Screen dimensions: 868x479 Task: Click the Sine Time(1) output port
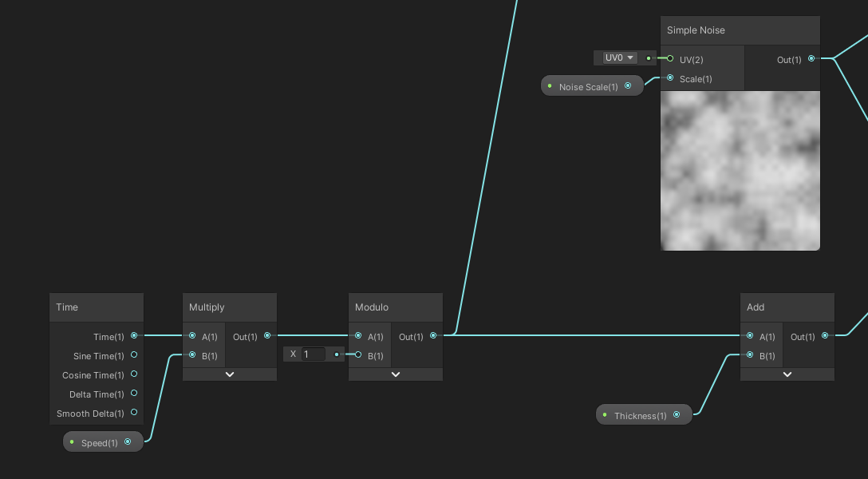tap(134, 355)
